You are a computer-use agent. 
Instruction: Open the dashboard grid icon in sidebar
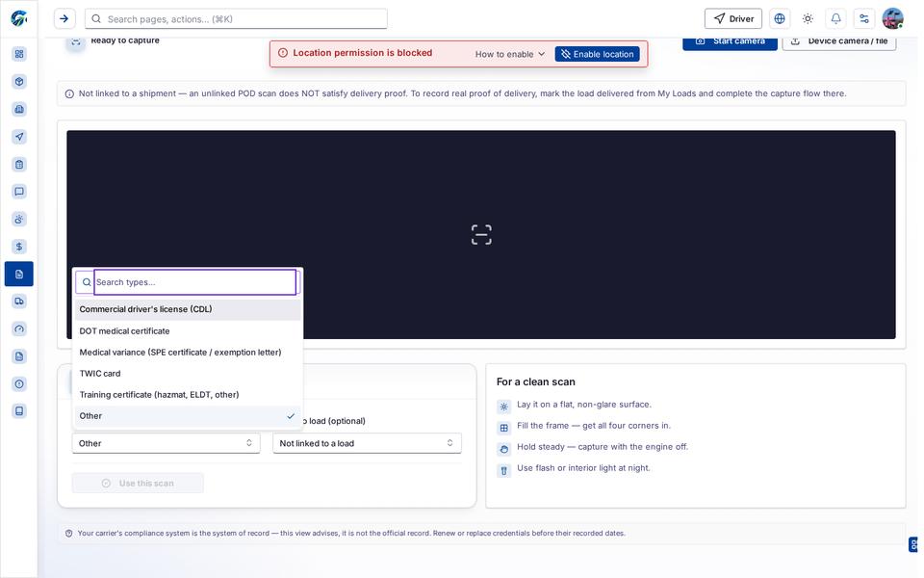[x=19, y=54]
